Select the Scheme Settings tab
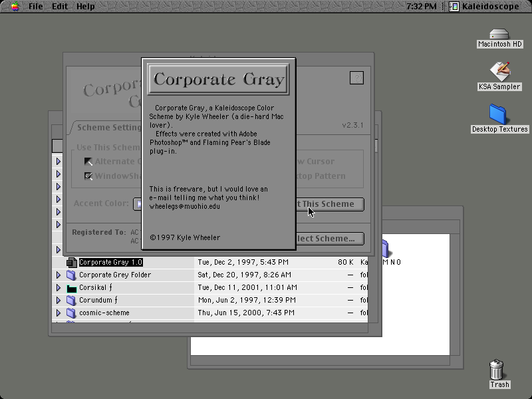This screenshot has width=532, height=399. pos(106,127)
